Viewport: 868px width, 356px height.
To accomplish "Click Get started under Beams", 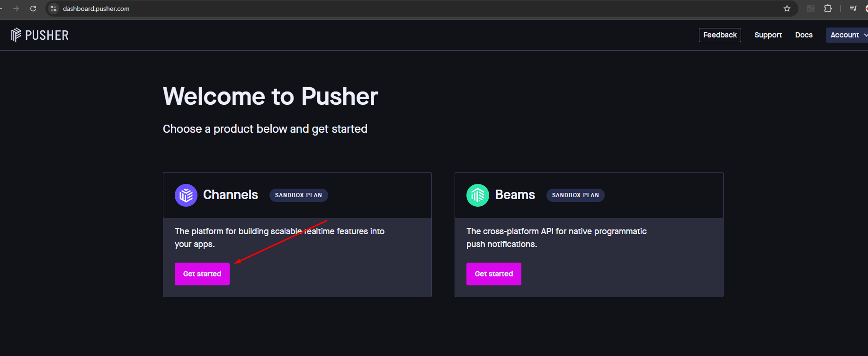I will click(x=494, y=274).
